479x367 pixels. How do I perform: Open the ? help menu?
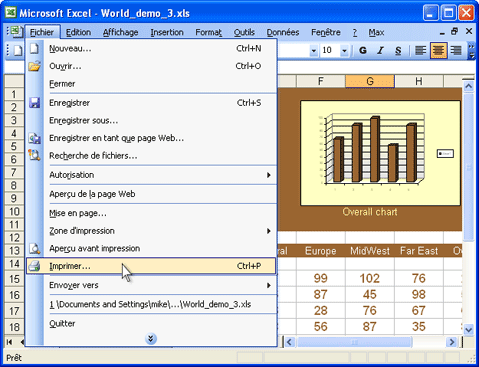pyautogui.click(x=355, y=32)
